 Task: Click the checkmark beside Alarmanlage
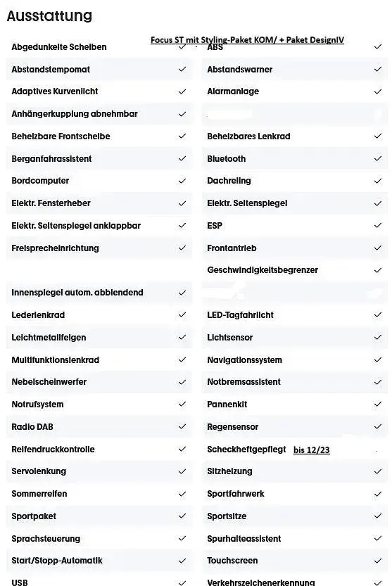tap(378, 91)
